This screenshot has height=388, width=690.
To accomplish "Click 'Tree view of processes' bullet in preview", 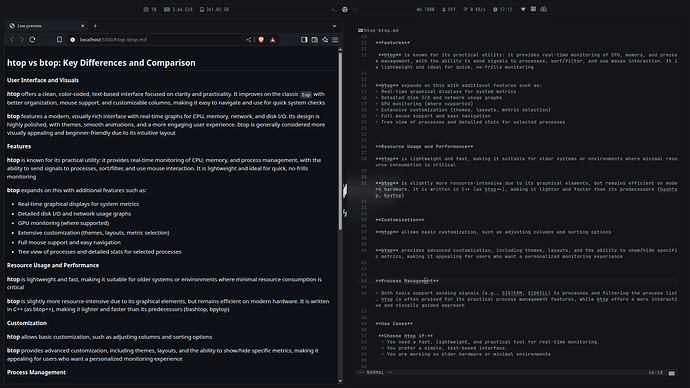I will tap(99, 252).
